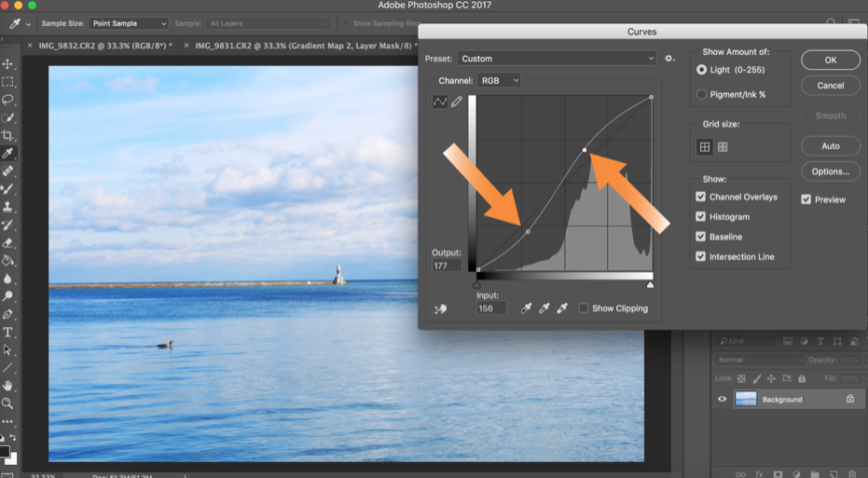This screenshot has width=868, height=478.
Task: Select the Path Selection tool
Action: pos(7,349)
